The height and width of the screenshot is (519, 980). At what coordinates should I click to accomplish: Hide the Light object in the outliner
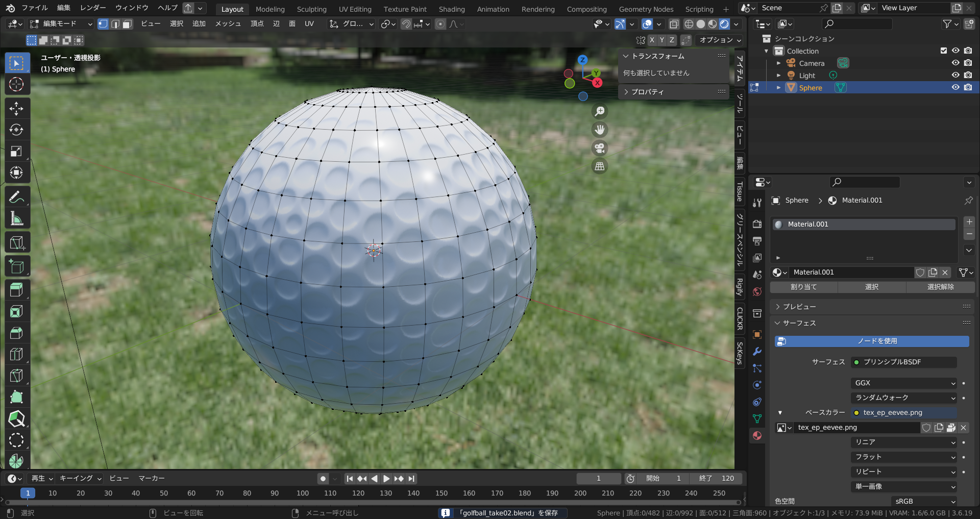tap(955, 75)
